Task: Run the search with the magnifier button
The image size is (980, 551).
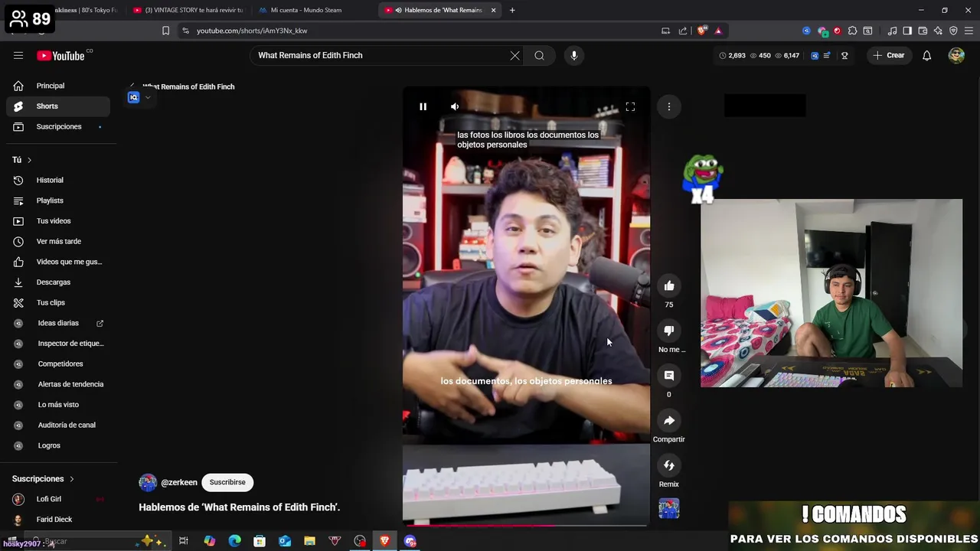Action: [x=540, y=55]
